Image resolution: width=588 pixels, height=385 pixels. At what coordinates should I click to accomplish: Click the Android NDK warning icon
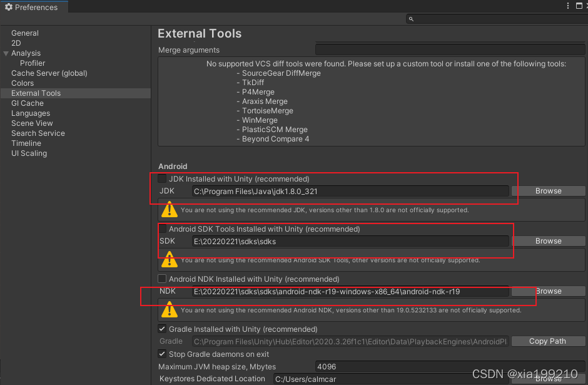coord(169,309)
